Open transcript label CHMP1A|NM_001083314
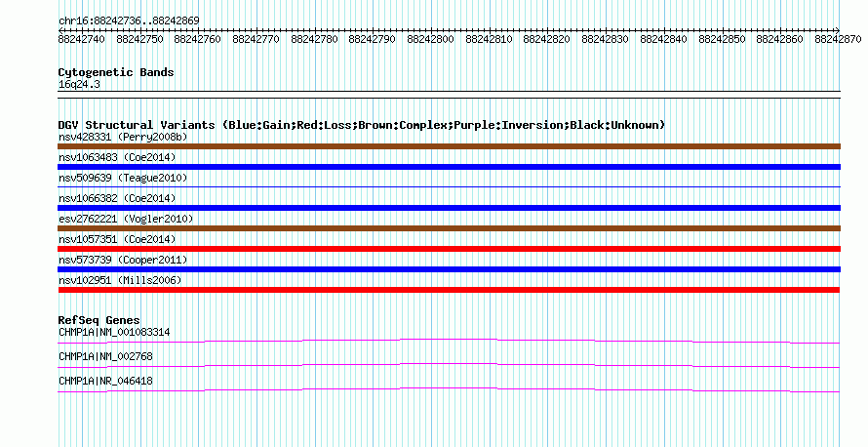This screenshot has width=868, height=447. (x=114, y=333)
